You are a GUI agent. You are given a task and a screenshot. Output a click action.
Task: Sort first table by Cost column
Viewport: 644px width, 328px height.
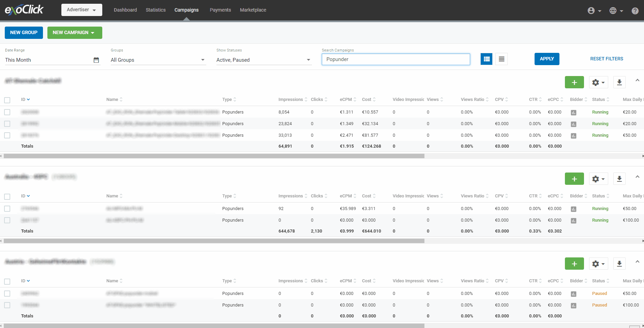click(369, 100)
